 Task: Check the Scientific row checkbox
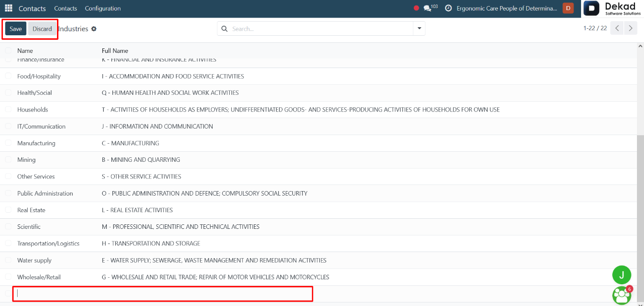pos(8,227)
